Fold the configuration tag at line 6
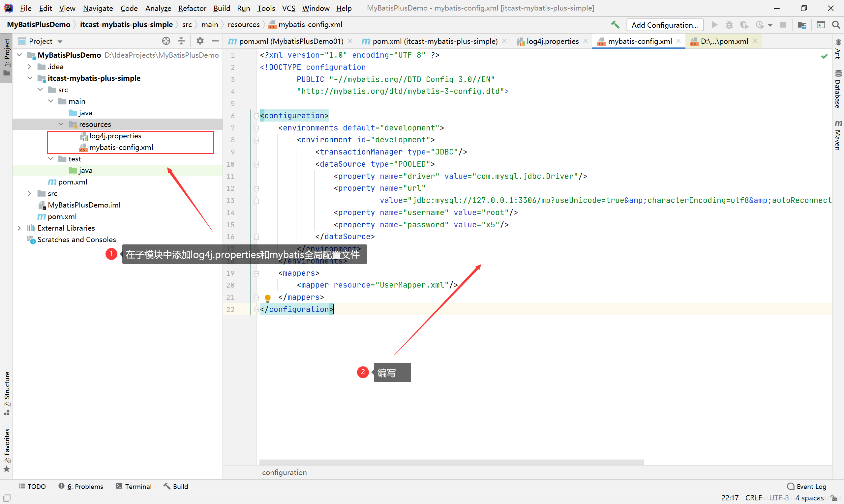The height and width of the screenshot is (504, 844). click(x=256, y=116)
